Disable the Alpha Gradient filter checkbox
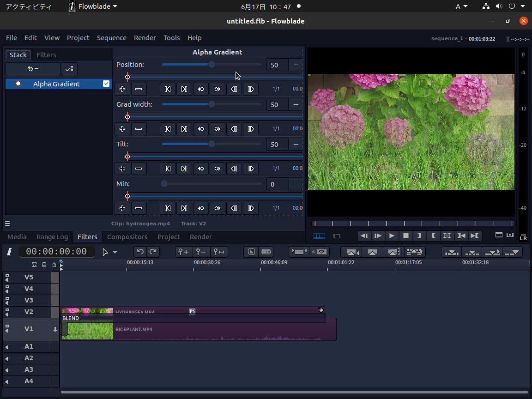Screen dimensions: 532x399 [106, 84]
